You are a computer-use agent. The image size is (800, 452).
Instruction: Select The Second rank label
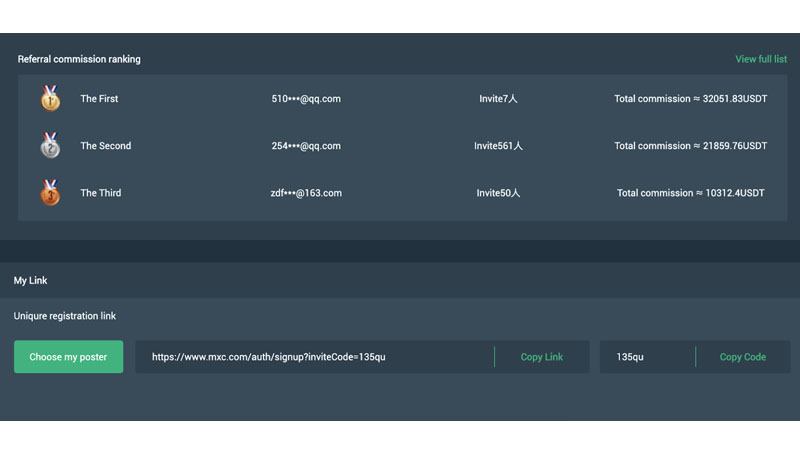106,146
